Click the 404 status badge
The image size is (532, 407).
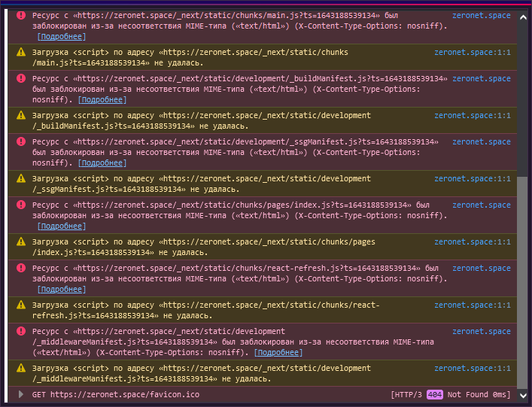coord(435,394)
